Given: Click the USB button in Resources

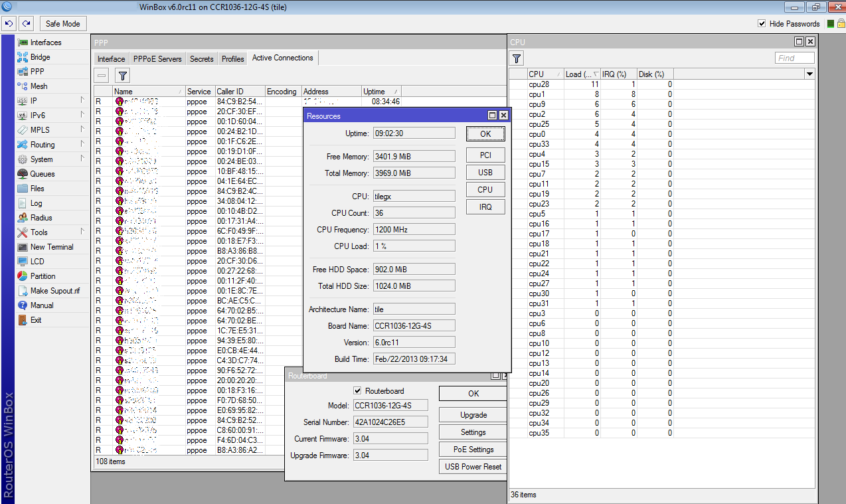Looking at the screenshot, I should point(485,172).
